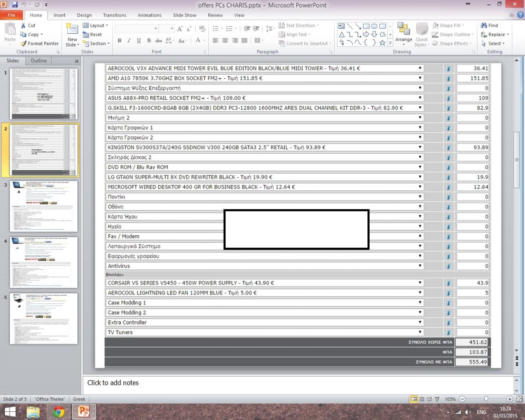Open Customize Quick Access Toolbar arrow
The image size is (525, 420).
tap(46, 5)
